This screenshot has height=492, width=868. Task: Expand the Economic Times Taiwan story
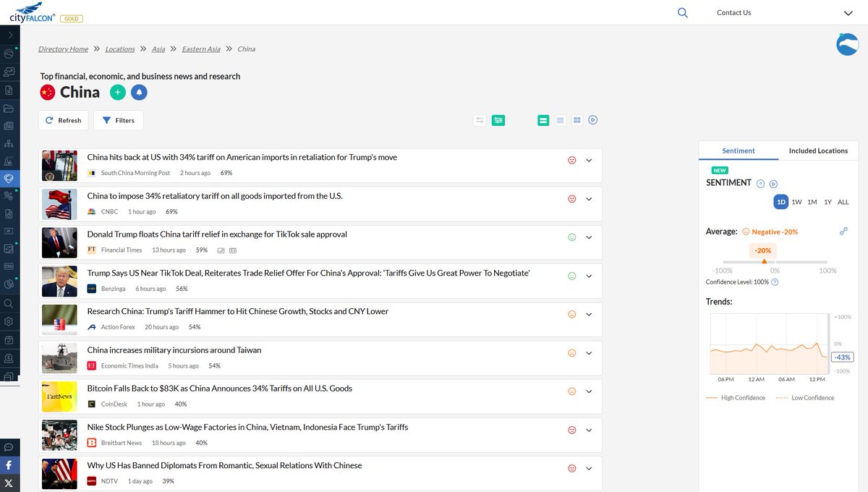click(x=589, y=353)
